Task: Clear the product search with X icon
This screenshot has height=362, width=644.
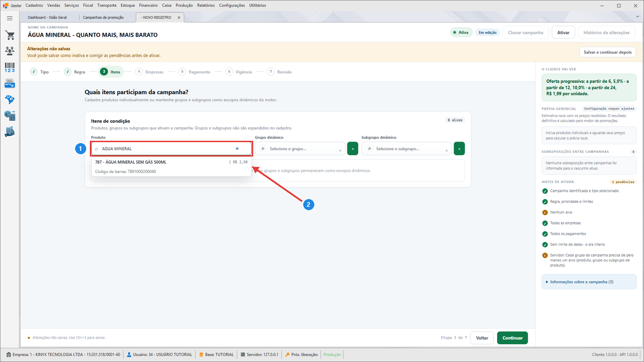Action: point(237,149)
